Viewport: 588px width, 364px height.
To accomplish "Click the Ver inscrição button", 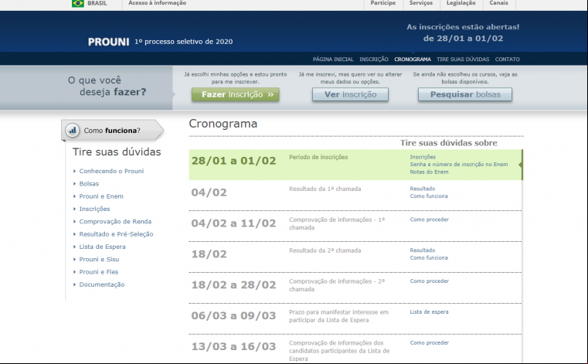I will click(x=350, y=94).
